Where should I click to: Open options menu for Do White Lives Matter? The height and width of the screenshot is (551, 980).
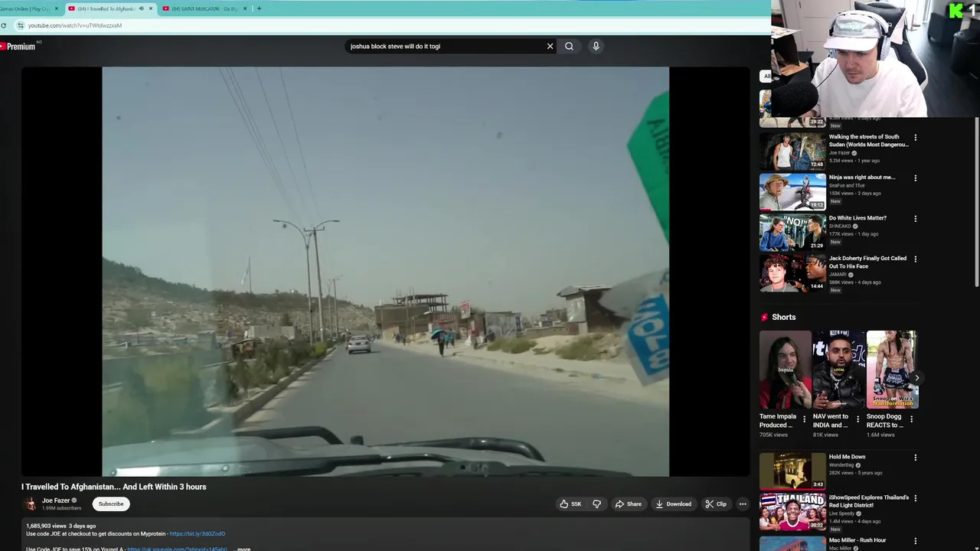[915, 219]
